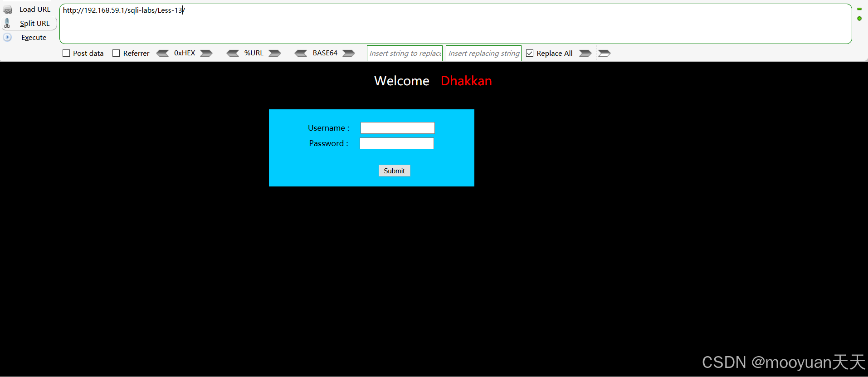Click the 0xHEX encode right arrow
868x377 pixels.
point(206,53)
